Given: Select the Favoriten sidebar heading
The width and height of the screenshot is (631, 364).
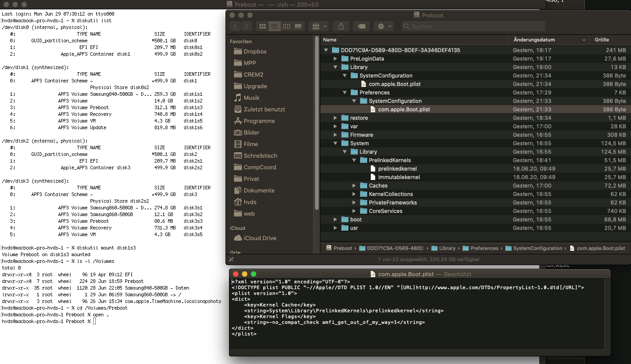Looking at the screenshot, I should (x=241, y=41).
